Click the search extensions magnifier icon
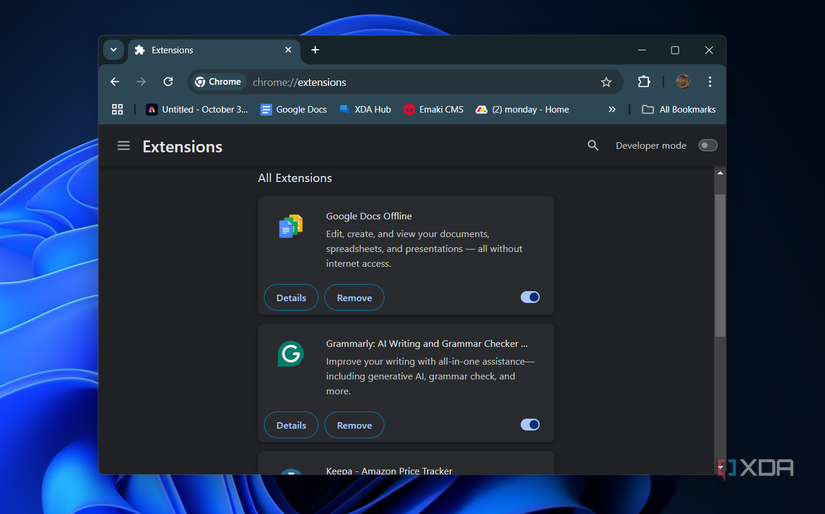 (593, 146)
